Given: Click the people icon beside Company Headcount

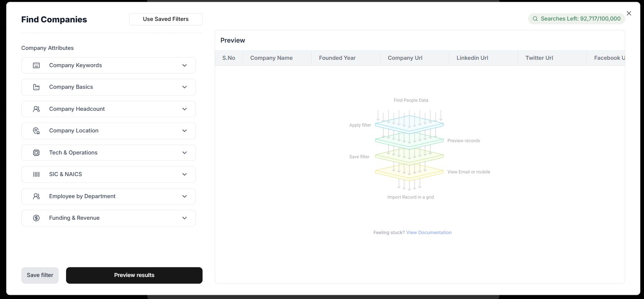Looking at the screenshot, I should (36, 109).
